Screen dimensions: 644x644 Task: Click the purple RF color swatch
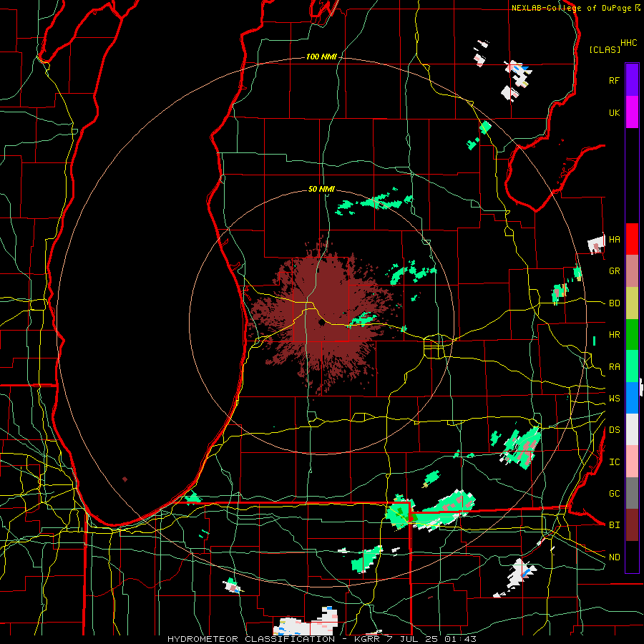[x=632, y=80]
